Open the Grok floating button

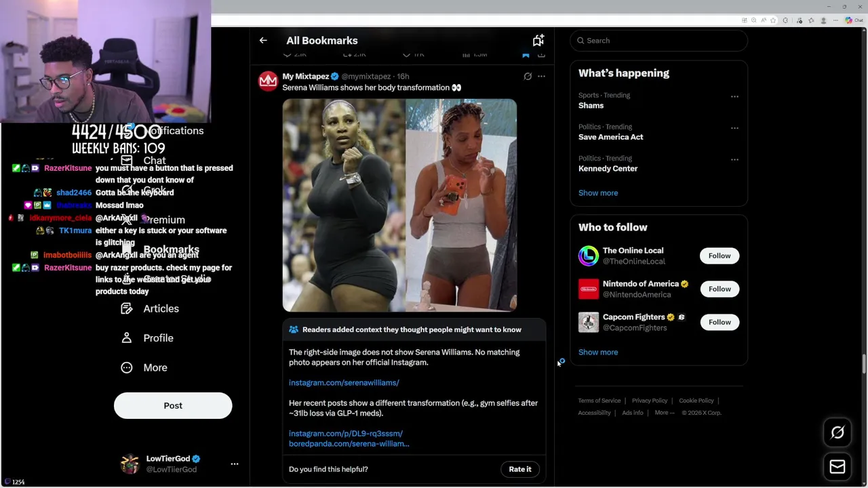tap(837, 432)
